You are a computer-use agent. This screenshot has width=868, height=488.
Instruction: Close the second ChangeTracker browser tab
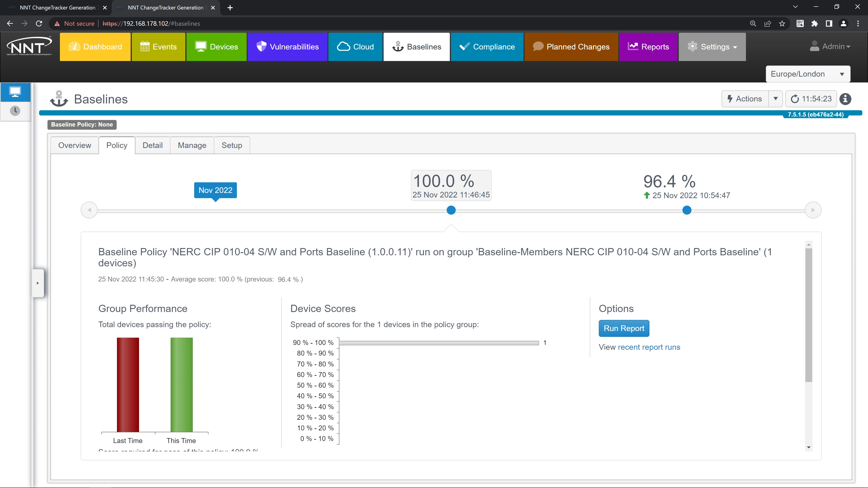pyautogui.click(x=213, y=8)
